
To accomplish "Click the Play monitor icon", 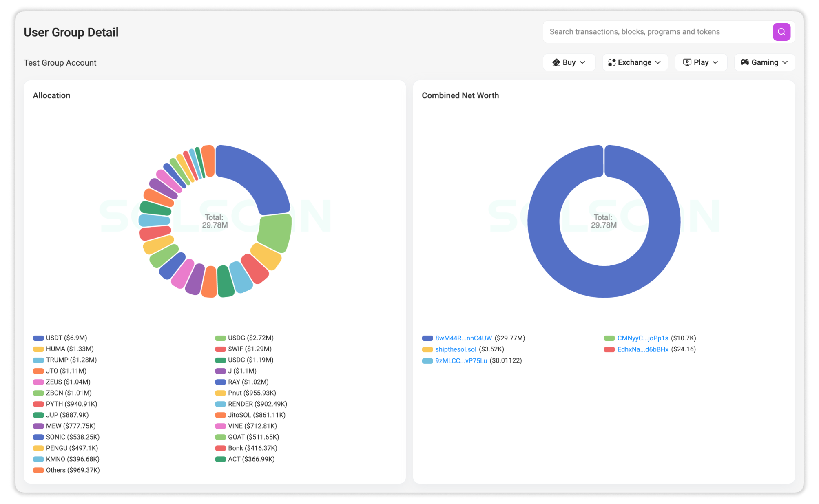I will 687,62.
